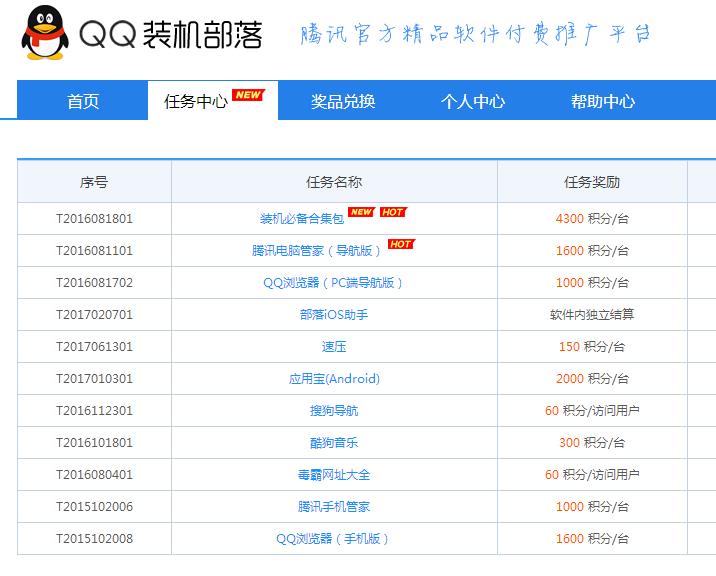Click the QQ装机部落 site title
This screenshot has height=576, width=716.
point(171,34)
